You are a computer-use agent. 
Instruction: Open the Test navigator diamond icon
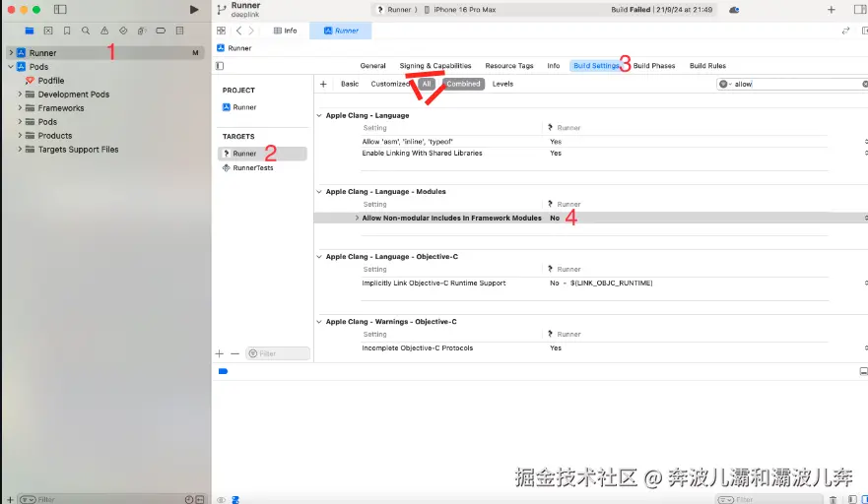click(123, 31)
